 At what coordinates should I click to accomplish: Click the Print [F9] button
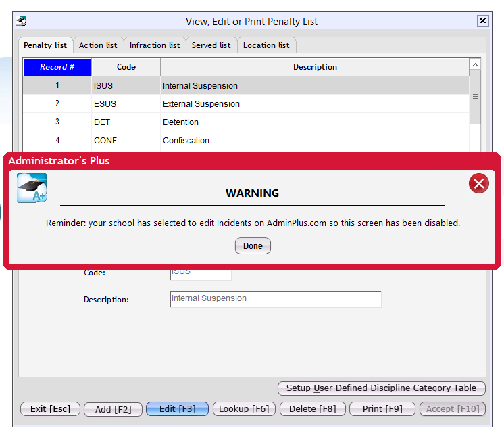point(382,409)
